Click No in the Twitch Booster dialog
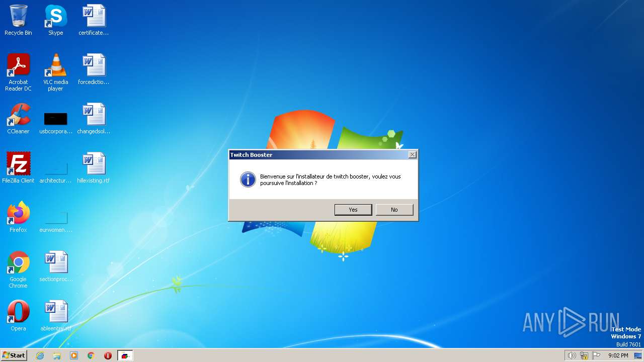Image resolution: width=644 pixels, height=362 pixels. click(394, 210)
